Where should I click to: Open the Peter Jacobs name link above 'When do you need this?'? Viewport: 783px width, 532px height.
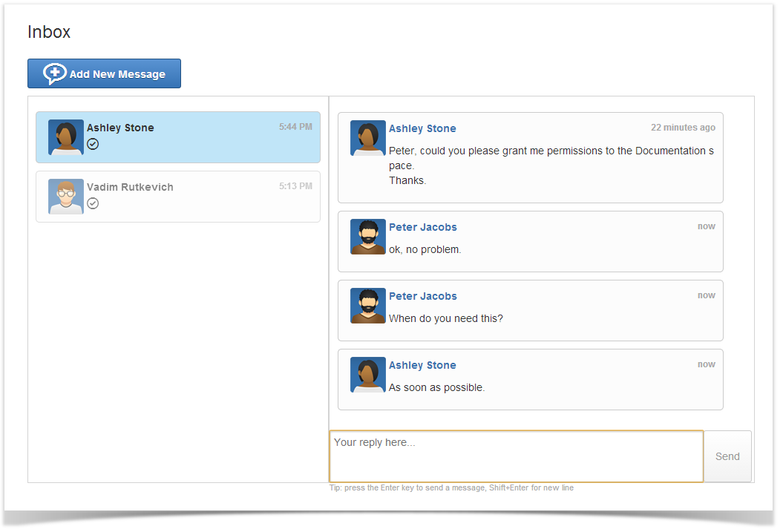click(x=423, y=296)
